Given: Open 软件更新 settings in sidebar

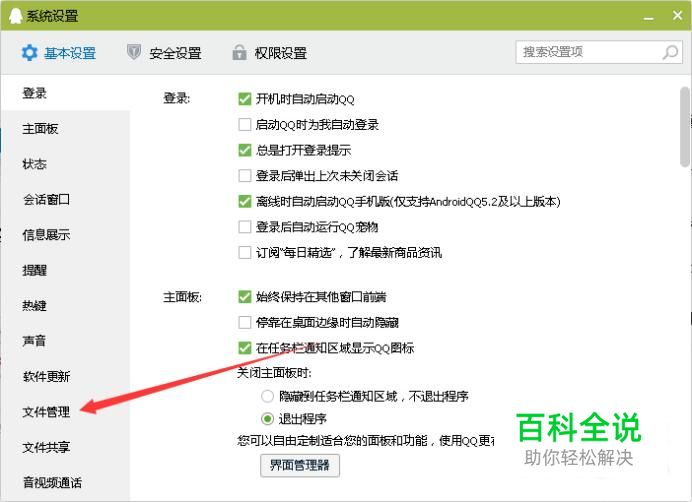Looking at the screenshot, I should (66, 376).
